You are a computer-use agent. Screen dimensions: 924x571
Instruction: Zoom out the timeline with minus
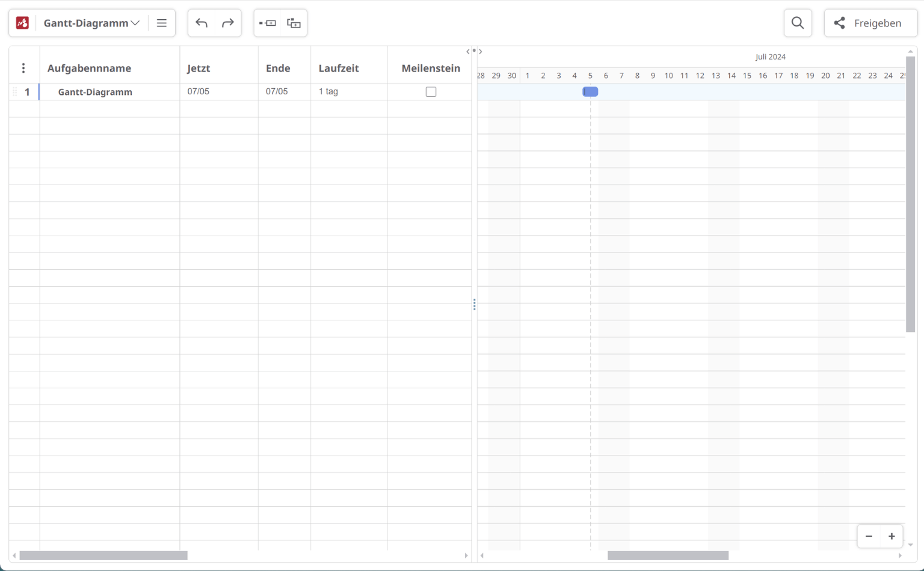coord(869,536)
